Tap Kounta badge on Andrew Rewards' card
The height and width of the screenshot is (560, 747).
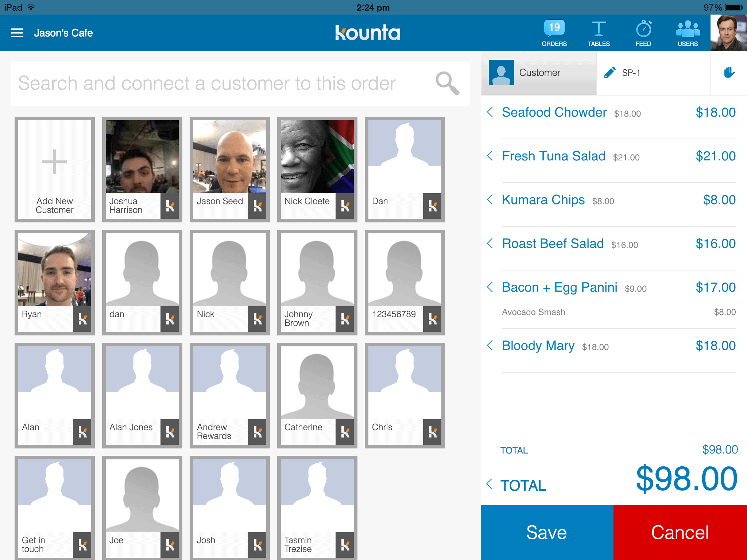[x=257, y=432]
